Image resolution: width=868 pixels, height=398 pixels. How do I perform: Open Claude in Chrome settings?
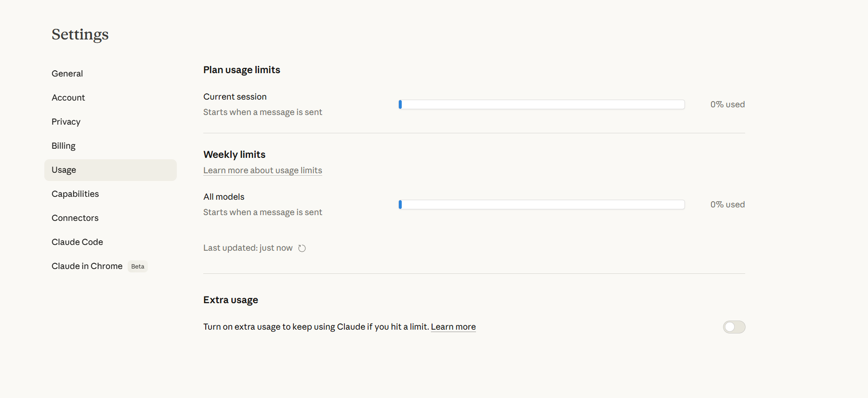point(110,266)
